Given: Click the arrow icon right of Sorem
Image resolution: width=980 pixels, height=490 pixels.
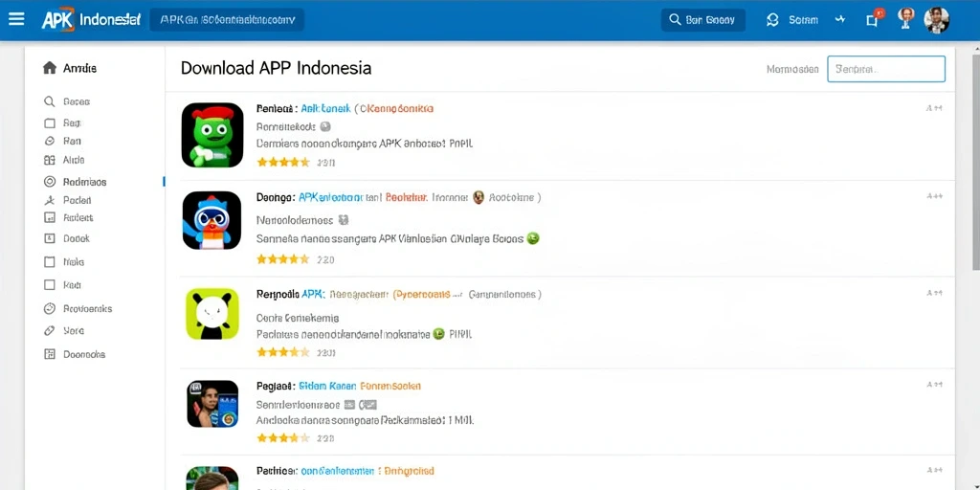Looking at the screenshot, I should point(840,20).
